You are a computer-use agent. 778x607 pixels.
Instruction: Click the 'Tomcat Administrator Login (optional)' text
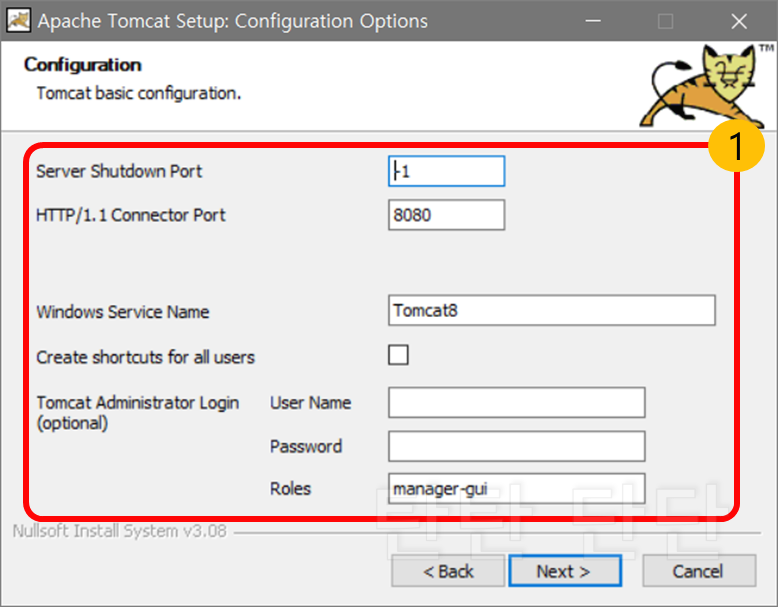(137, 413)
